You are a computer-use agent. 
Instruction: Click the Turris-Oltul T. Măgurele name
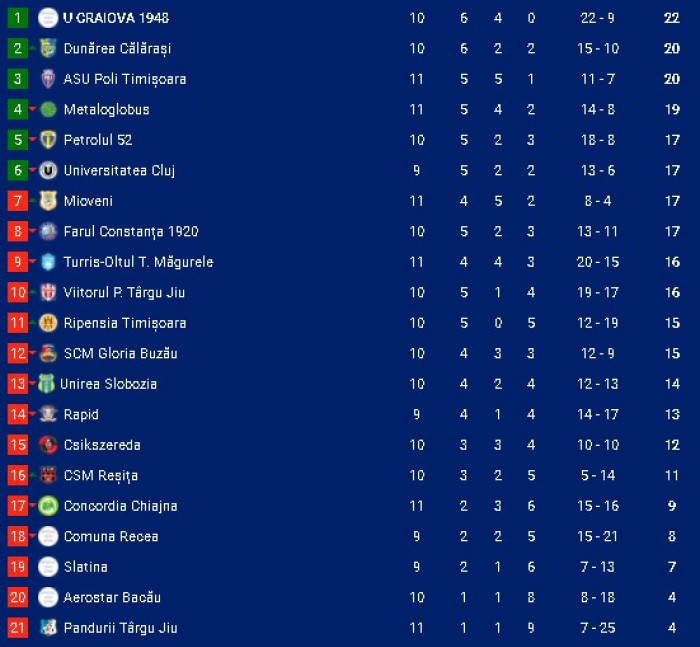click(138, 262)
